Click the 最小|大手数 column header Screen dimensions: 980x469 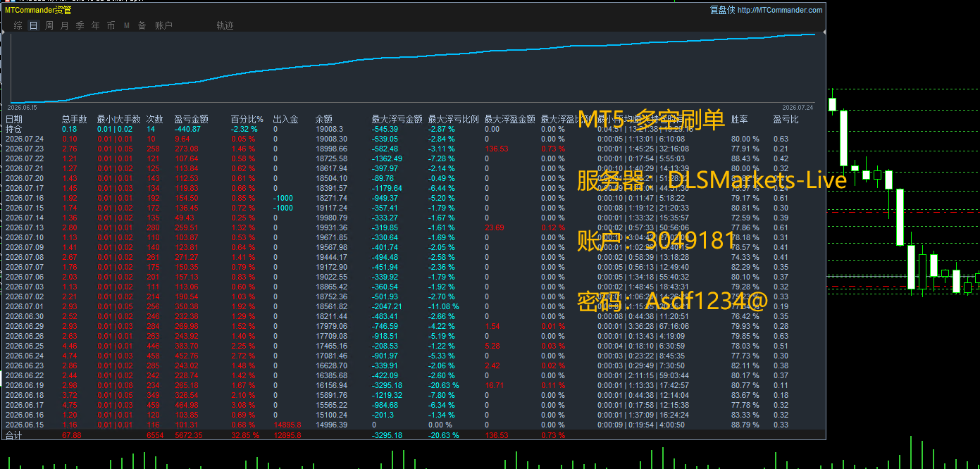119,119
